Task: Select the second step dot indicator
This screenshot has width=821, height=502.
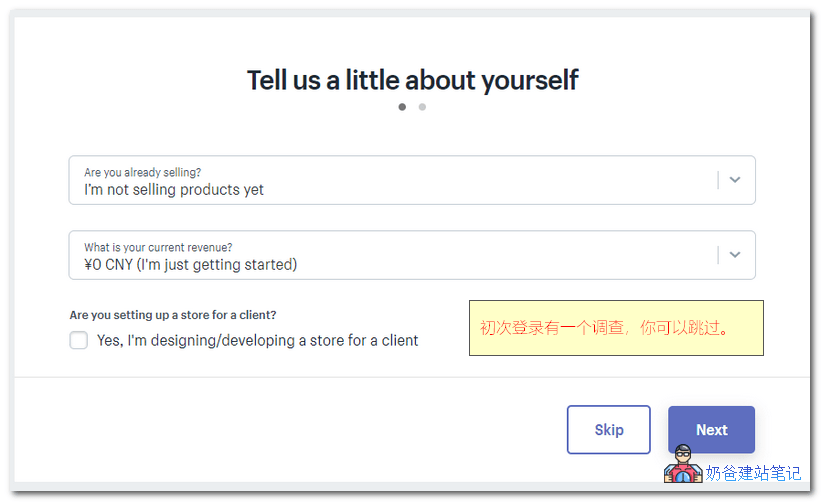Action: click(x=422, y=107)
